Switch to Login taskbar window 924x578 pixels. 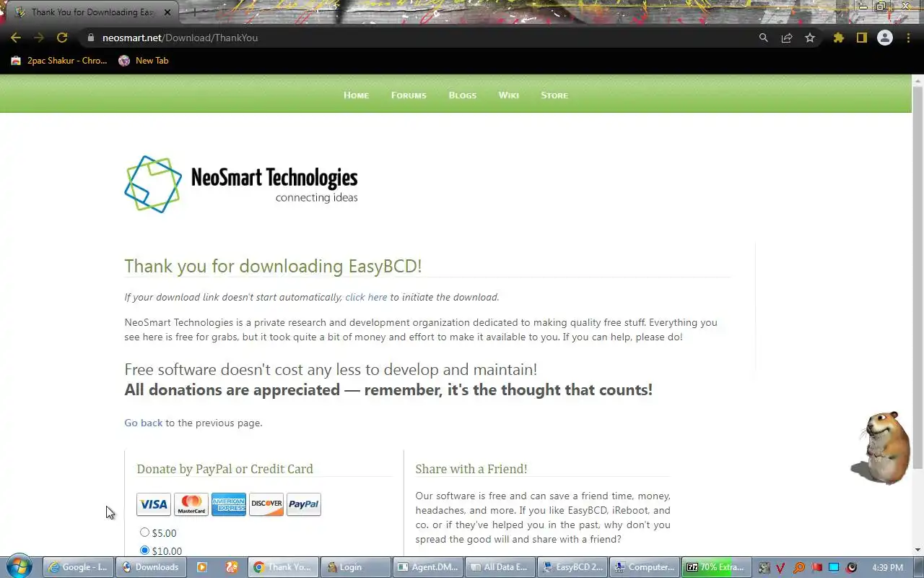pyautogui.click(x=355, y=567)
